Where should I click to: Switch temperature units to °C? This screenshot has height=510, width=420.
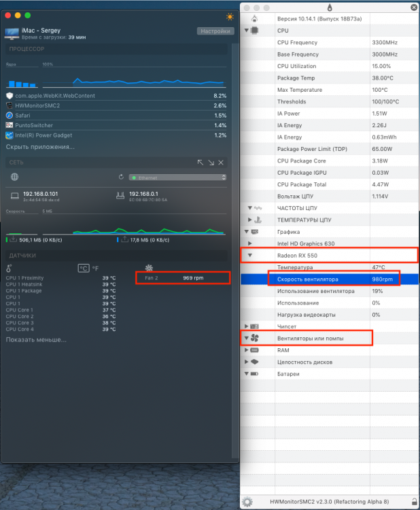click(84, 269)
